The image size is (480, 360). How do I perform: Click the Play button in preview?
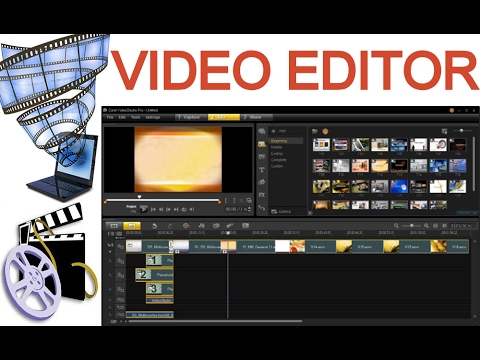click(144, 209)
